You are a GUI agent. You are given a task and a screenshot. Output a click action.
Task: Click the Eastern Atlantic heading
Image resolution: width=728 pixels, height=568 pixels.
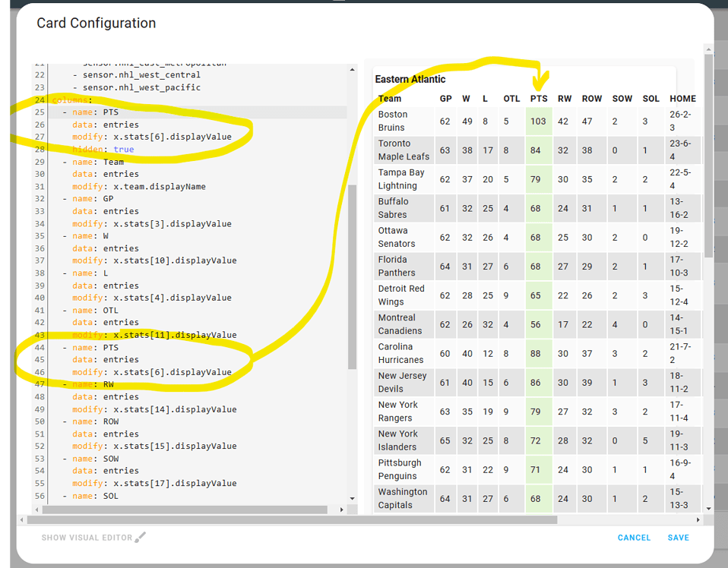click(x=412, y=79)
